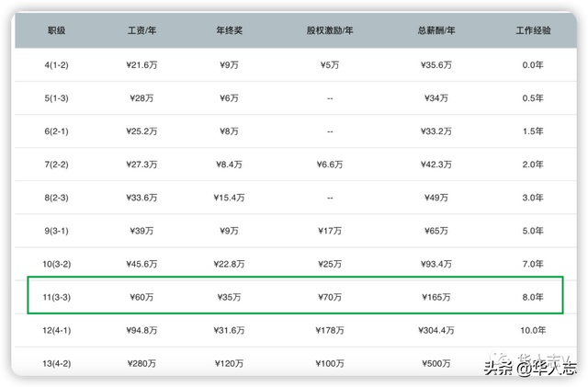Click the 股权激励/年 column header

[x=330, y=30]
